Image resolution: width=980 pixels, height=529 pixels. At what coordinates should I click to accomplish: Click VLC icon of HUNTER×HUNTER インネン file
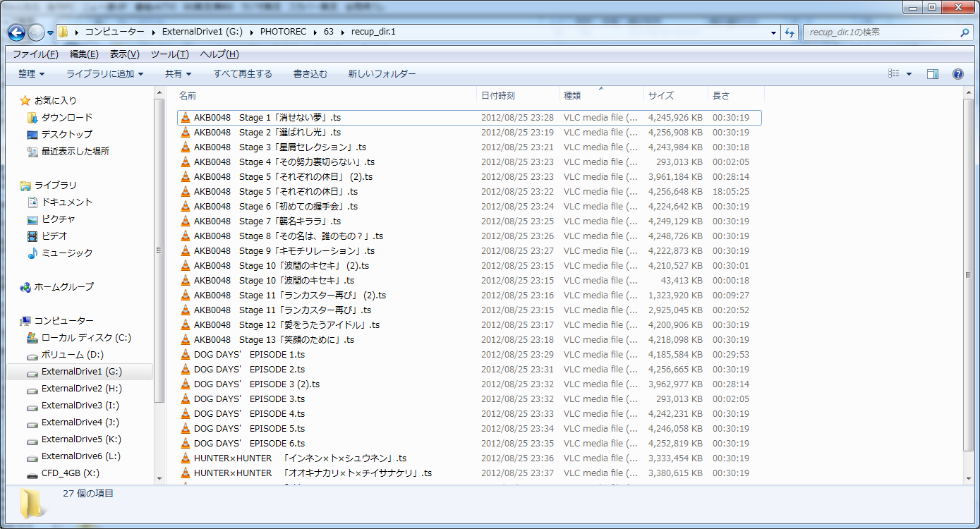point(186,458)
